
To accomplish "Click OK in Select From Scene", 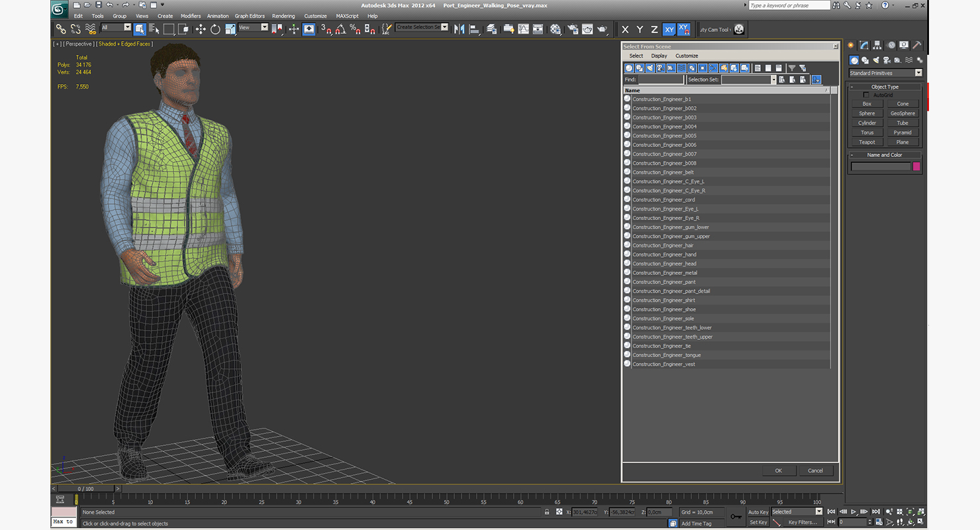I will [x=779, y=470].
